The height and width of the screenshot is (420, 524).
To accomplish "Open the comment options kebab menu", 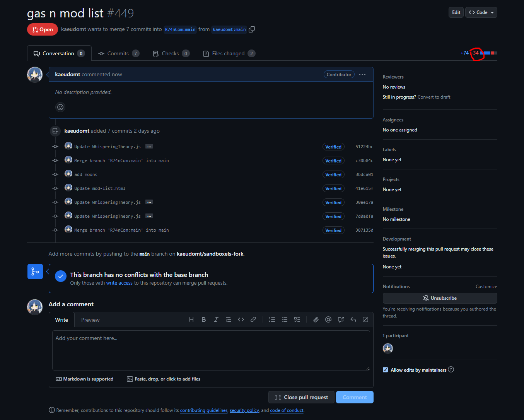I will 362,74.
